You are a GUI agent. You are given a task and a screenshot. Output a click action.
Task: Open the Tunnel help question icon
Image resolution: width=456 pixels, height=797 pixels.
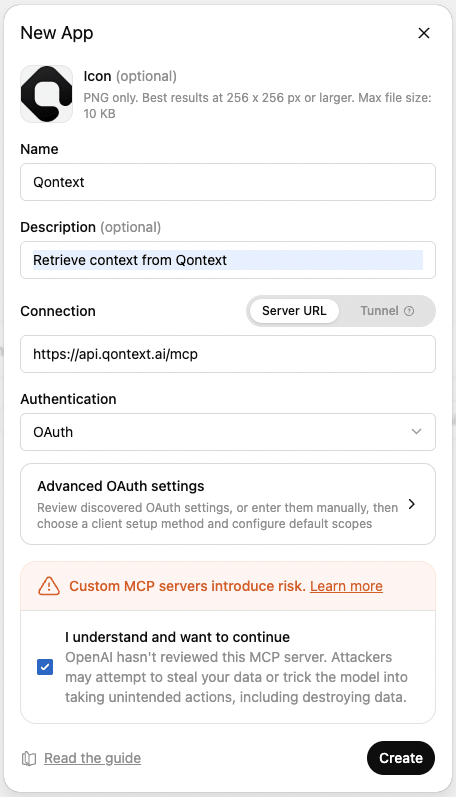409,311
